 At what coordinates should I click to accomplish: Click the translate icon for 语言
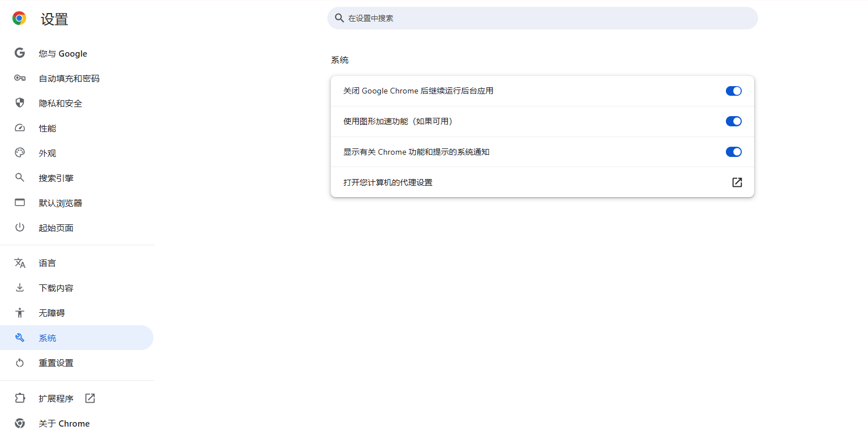pos(20,263)
